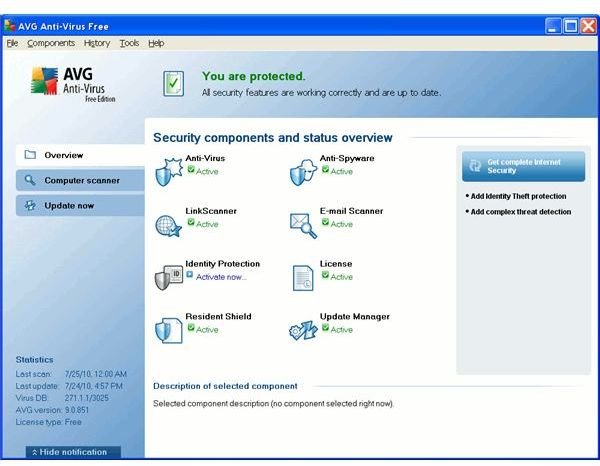Maximize the AVG Anti-Virus Free window

pyautogui.click(x=571, y=26)
